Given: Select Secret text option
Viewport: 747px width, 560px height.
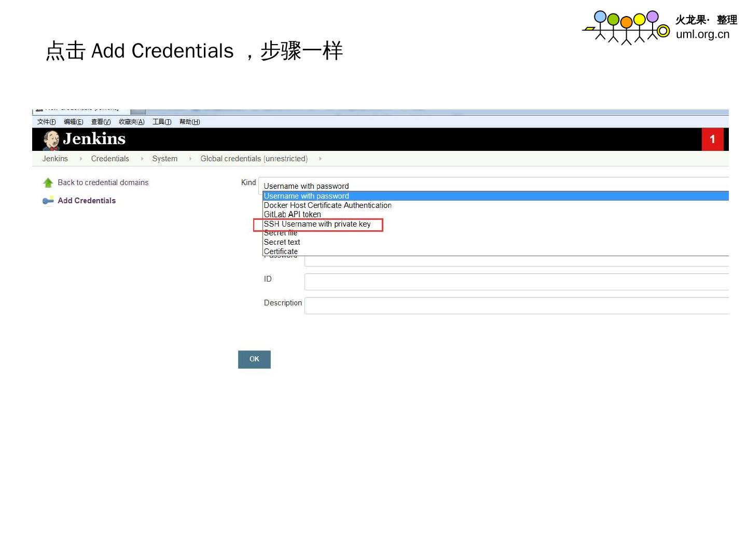Looking at the screenshot, I should (x=496, y=242).
